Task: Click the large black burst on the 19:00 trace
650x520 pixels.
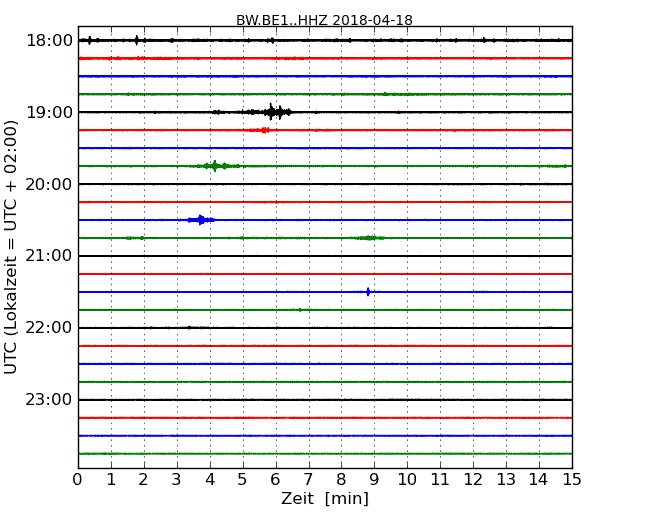Action: click(272, 112)
